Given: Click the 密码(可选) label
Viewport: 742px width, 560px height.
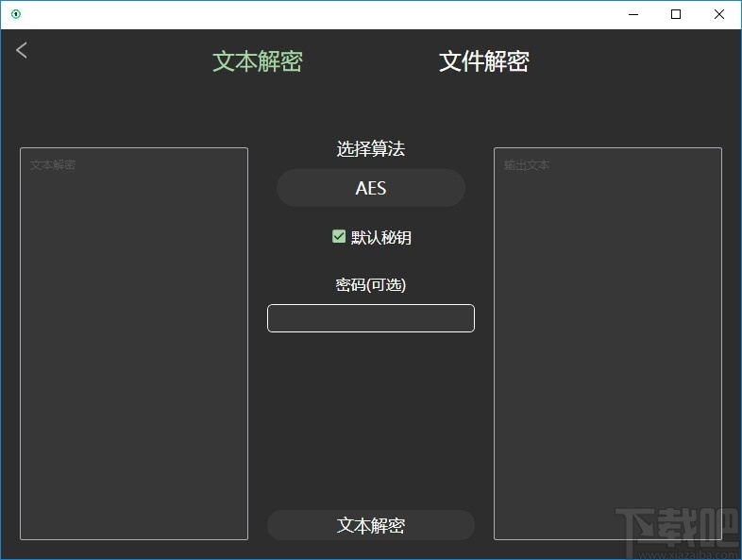Looking at the screenshot, I should 371,284.
